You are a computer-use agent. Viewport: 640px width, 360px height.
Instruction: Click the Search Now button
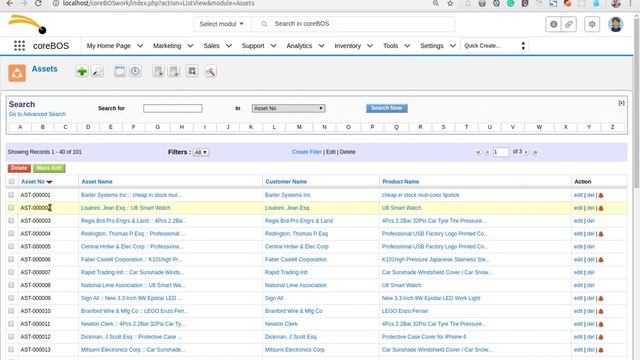pyautogui.click(x=387, y=108)
